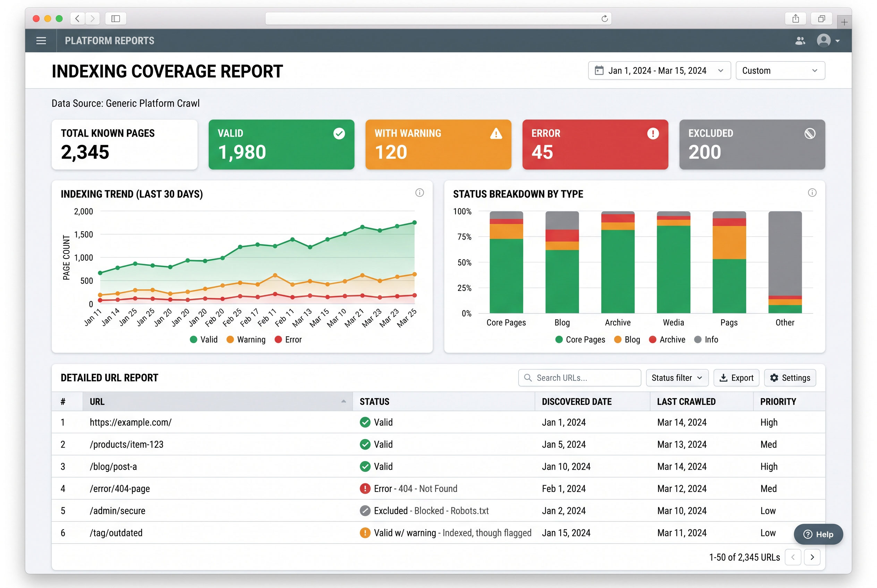Open a new browser tab with plus
The image size is (877, 588).
(x=844, y=22)
